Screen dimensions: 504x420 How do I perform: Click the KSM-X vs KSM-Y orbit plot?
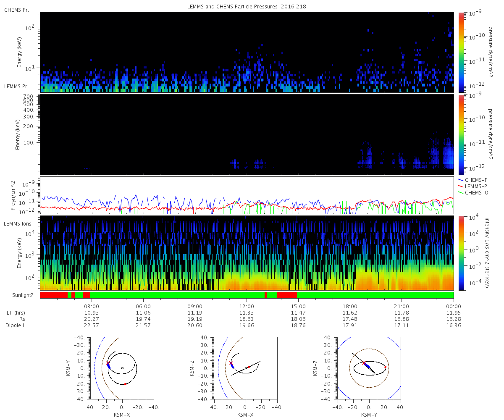(122, 368)
